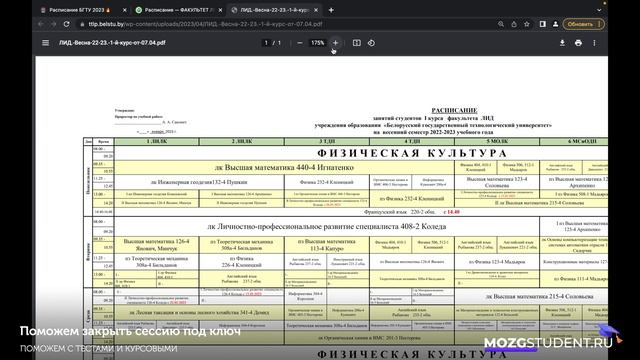Open the Chrome profile icon
The height and width of the screenshot is (360, 640).
point(556,24)
